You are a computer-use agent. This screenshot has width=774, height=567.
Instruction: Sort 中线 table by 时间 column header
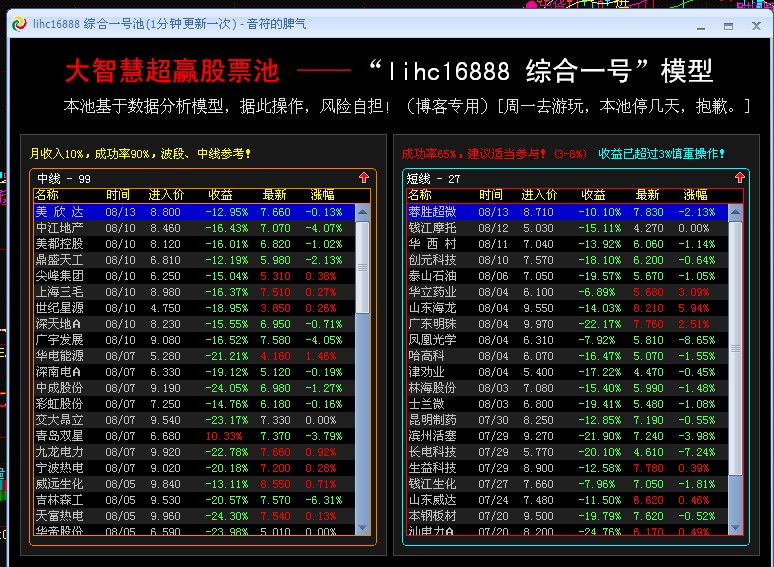coord(118,195)
